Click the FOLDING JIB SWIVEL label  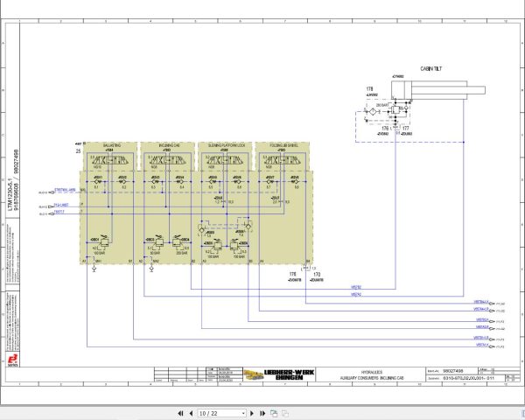(283, 146)
